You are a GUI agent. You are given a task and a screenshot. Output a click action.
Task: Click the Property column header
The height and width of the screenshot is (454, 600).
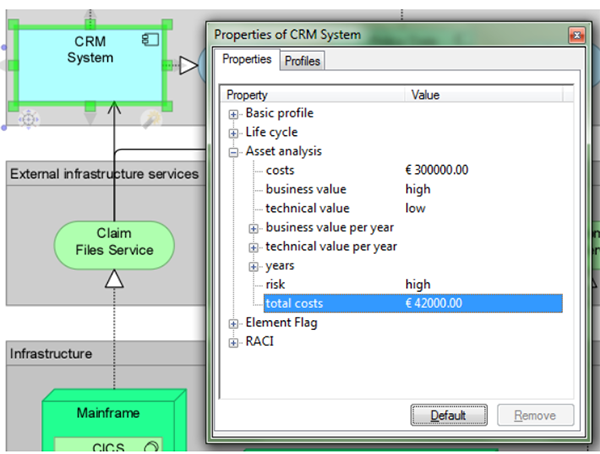313,95
